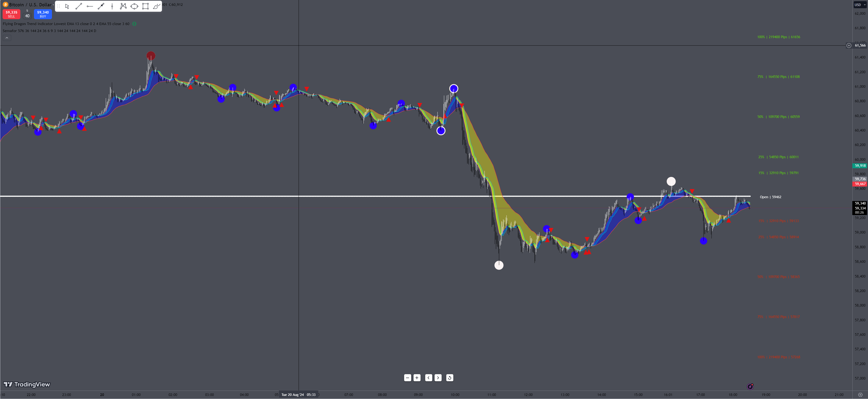Zoom in chart with plus button
The width and height of the screenshot is (868, 399).
[417, 378]
